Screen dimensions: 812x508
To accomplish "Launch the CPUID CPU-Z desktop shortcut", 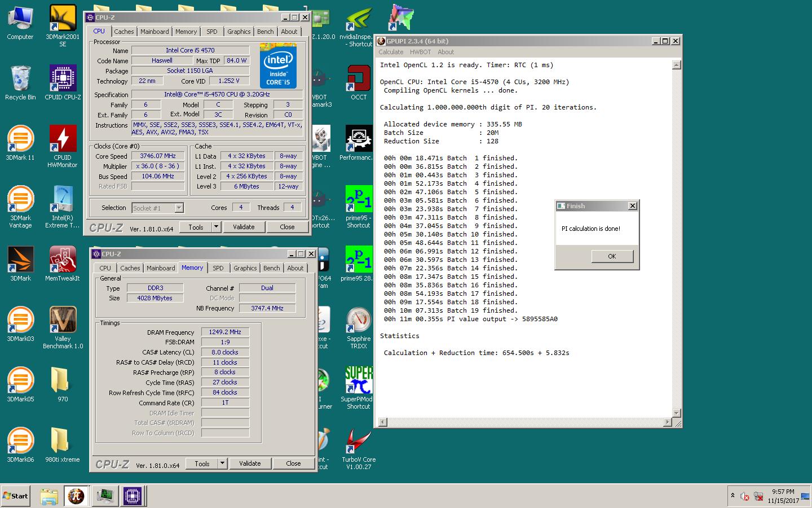I will (x=63, y=82).
